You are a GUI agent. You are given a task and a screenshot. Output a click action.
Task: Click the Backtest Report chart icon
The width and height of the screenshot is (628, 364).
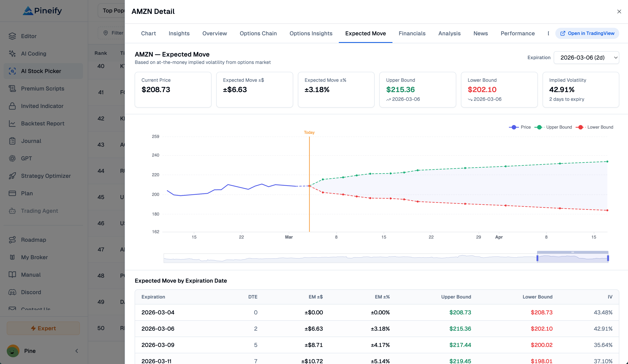12,123
